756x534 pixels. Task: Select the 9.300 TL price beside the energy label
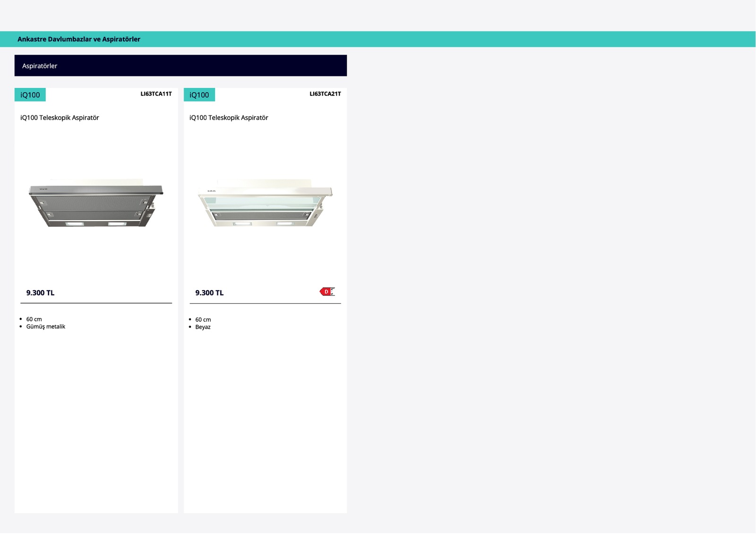[209, 293]
